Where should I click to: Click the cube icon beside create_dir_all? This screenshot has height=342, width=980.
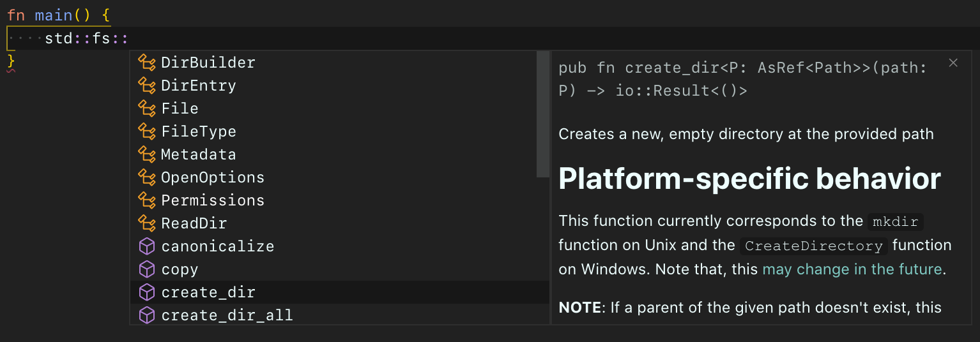[147, 315]
